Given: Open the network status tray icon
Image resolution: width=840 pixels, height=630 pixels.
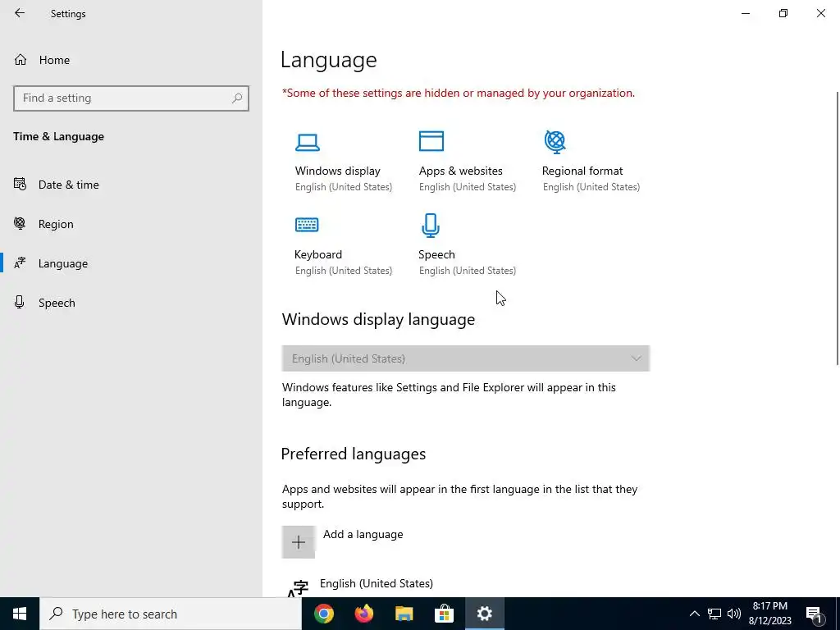Looking at the screenshot, I should [714, 614].
